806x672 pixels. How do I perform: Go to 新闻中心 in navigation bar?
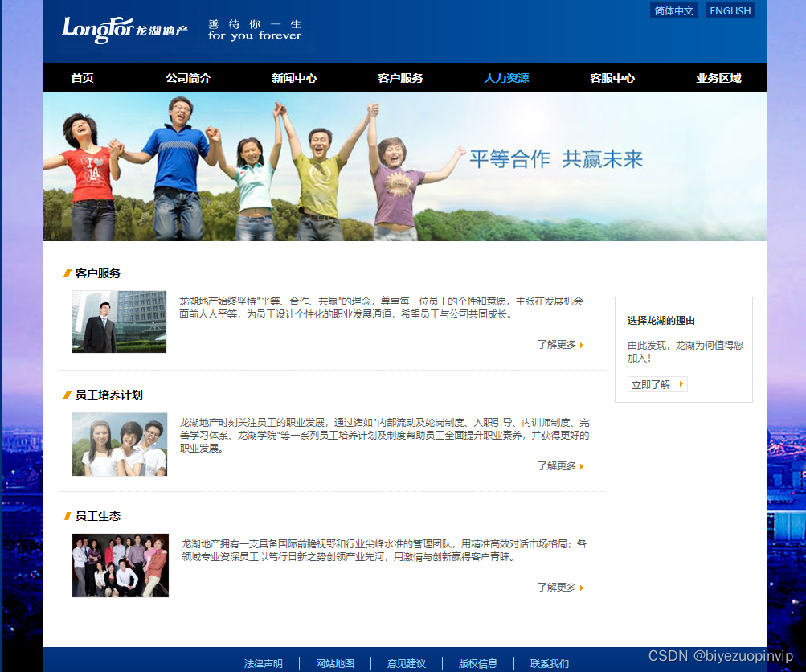(294, 78)
